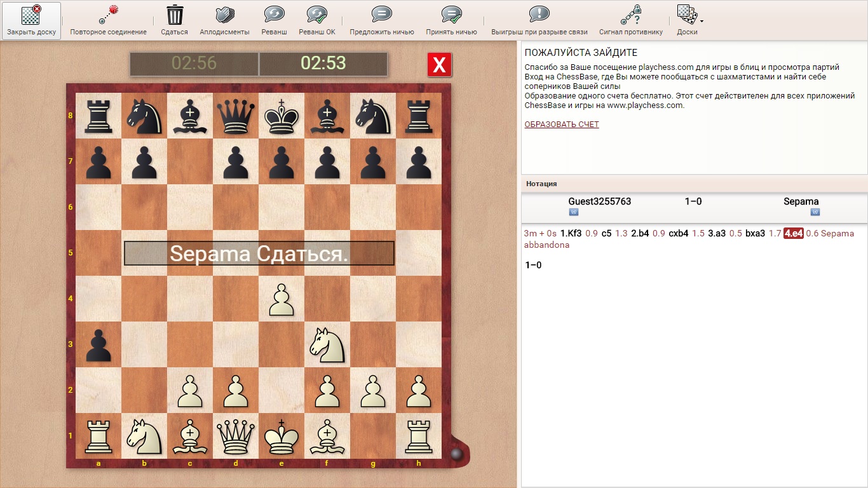
Task: Click the Close board icon (Закрыть доску)
Action: pos(31,15)
